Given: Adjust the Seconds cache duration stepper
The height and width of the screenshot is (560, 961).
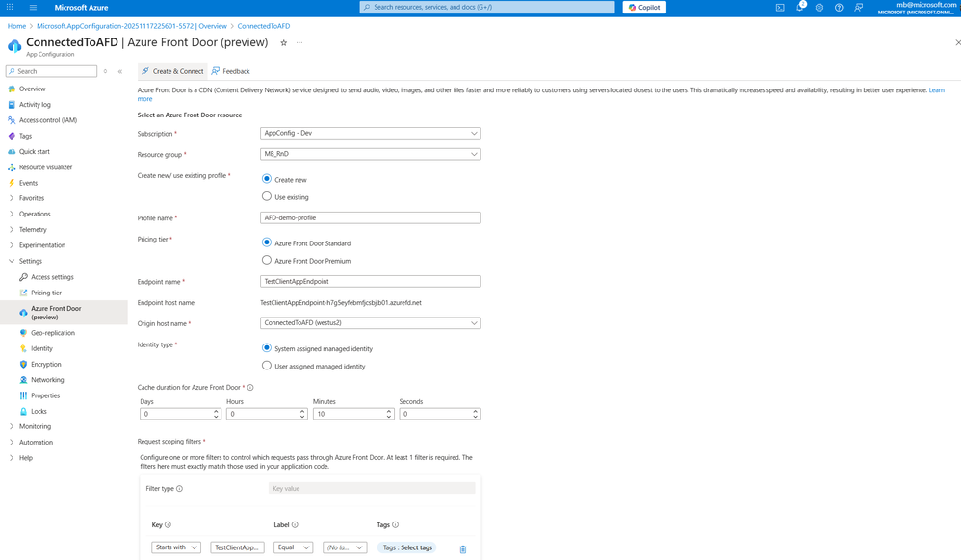Looking at the screenshot, I should pos(476,414).
